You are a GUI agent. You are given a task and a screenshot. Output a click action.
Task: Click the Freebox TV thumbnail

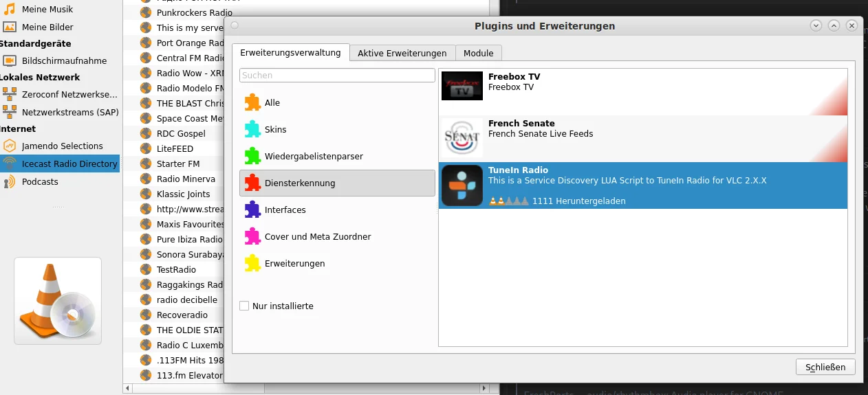(462, 86)
